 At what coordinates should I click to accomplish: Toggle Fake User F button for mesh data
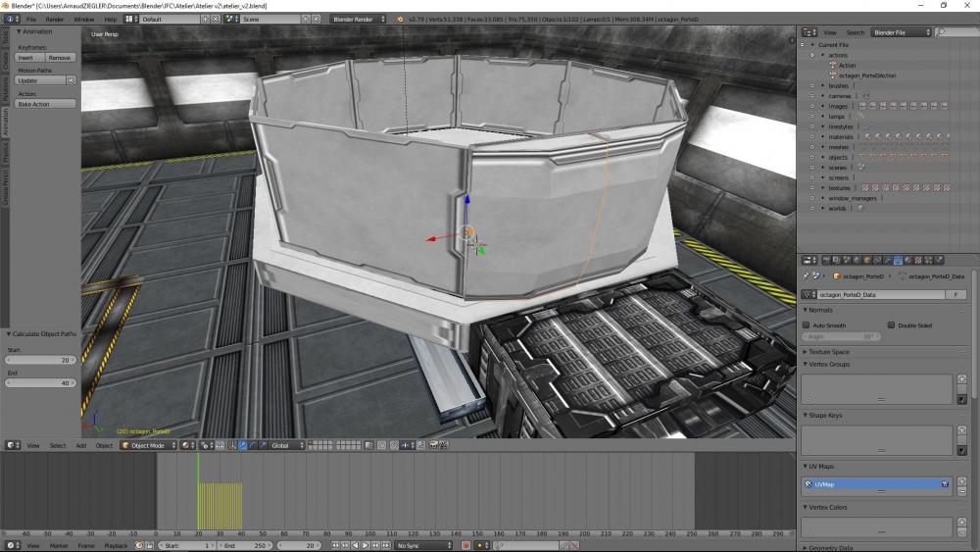954,294
